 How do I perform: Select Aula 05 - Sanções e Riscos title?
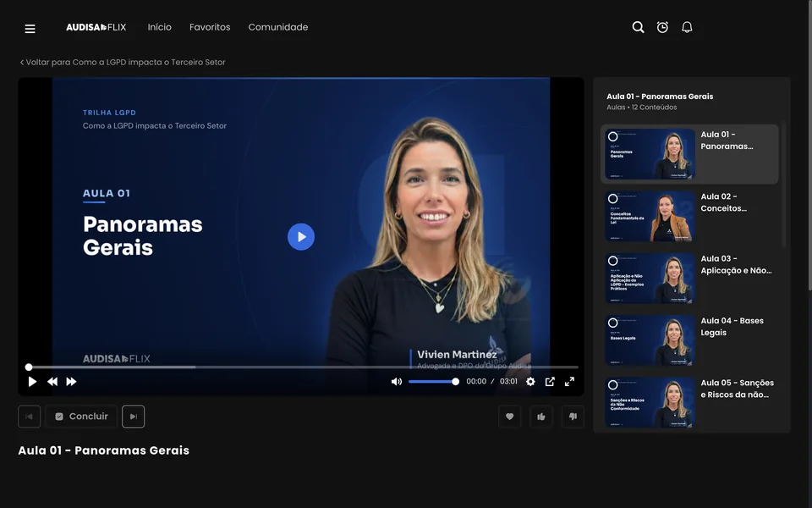pyautogui.click(x=737, y=389)
